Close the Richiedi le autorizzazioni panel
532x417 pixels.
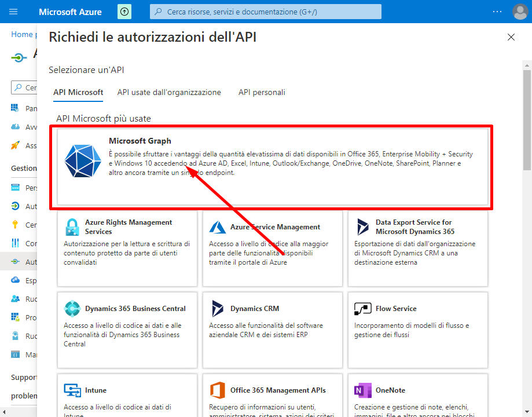tap(511, 37)
